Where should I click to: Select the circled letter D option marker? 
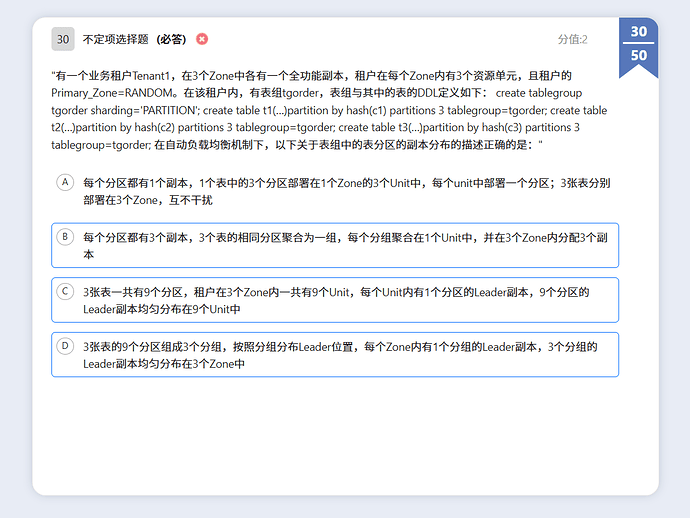coord(65,346)
